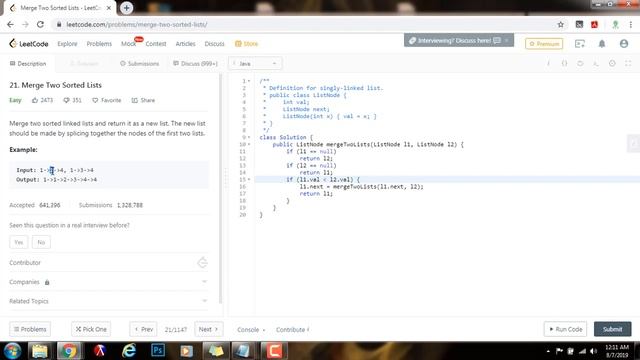The width and height of the screenshot is (640, 360).
Task: Expand the Console panel
Action: click(251, 330)
